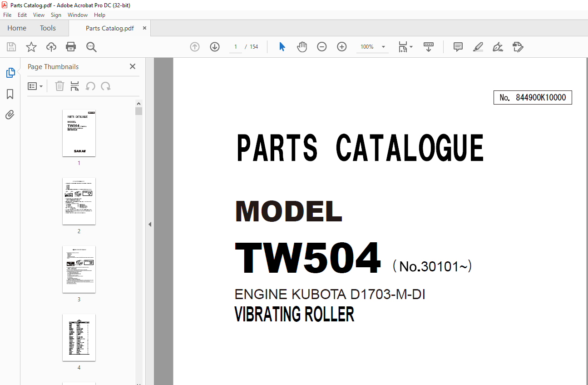
Task: Switch to the Home tab
Action: pos(17,28)
